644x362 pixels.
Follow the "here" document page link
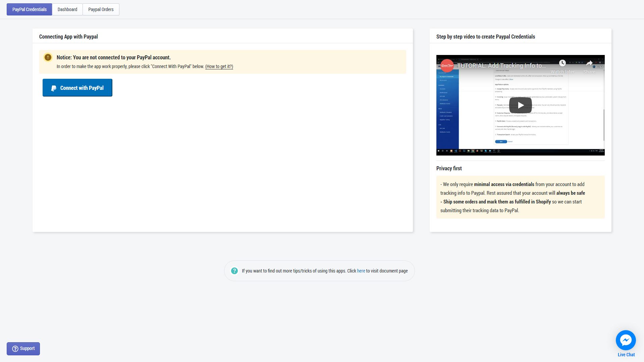361,271
